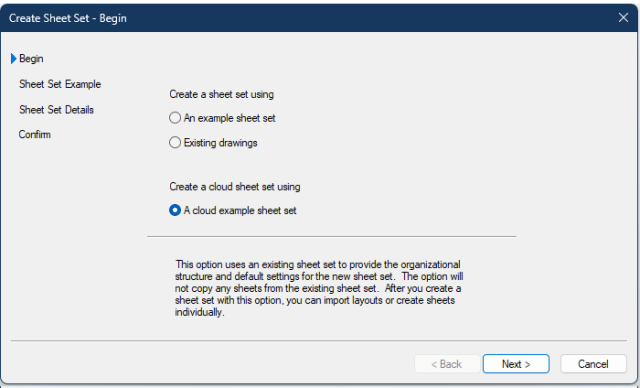Click the title 'Create Sheet Set - Begin'
The image size is (640, 388).
[68, 18]
